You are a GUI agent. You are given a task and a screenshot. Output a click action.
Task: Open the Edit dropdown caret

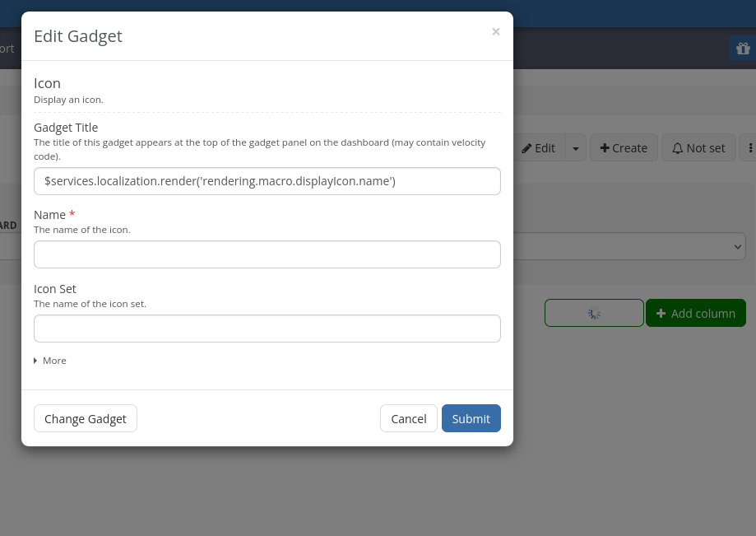point(576,148)
